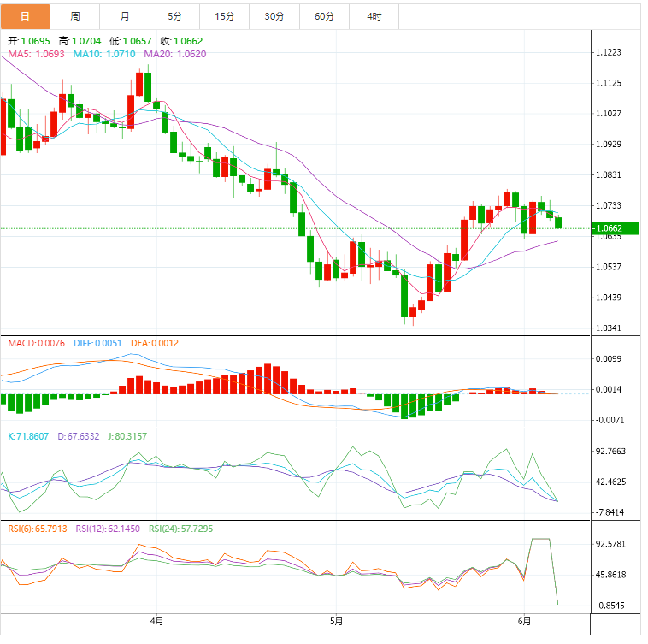Click the K:71.8607 value label
Viewport: 648px width, 644px height.
pyautogui.click(x=28, y=436)
